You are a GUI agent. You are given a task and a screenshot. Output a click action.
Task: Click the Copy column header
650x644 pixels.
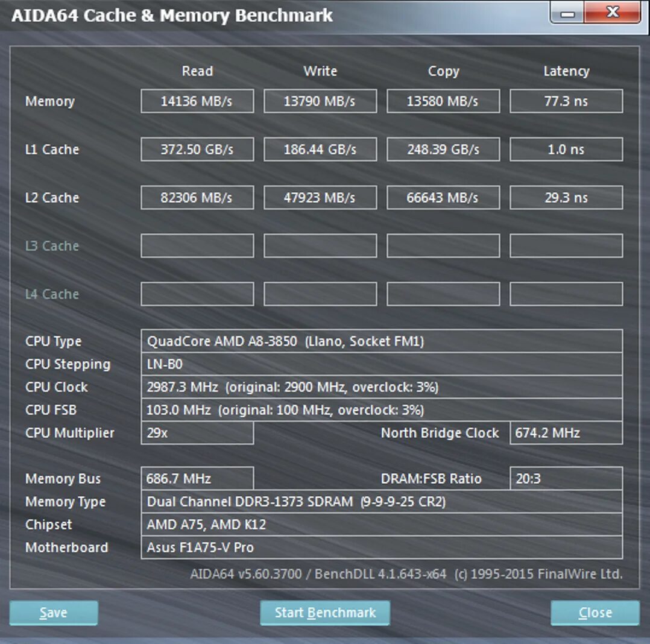pyautogui.click(x=444, y=72)
